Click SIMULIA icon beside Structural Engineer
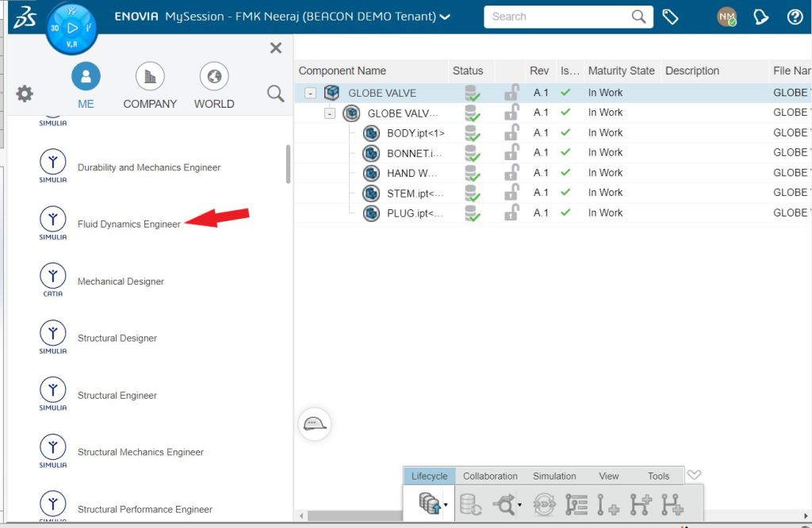The height and width of the screenshot is (528, 812). (53, 394)
